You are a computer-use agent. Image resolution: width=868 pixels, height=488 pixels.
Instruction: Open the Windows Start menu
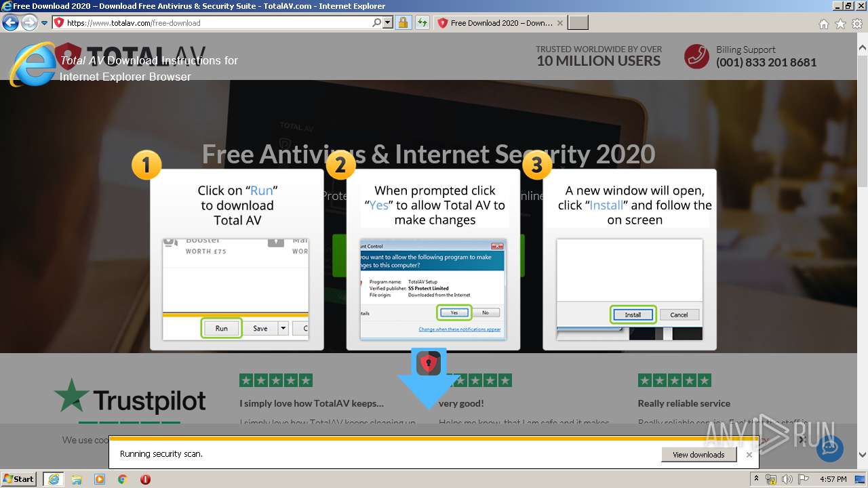(x=19, y=479)
